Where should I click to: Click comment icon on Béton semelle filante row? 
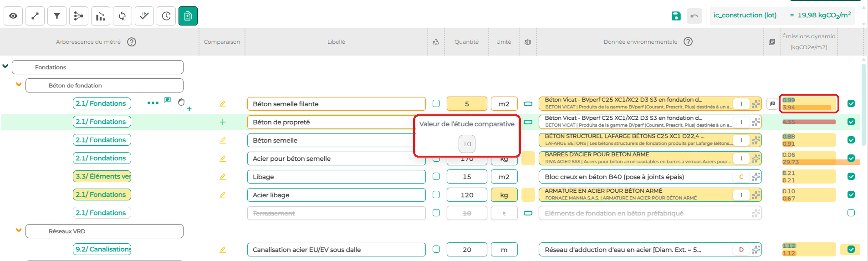tap(168, 100)
